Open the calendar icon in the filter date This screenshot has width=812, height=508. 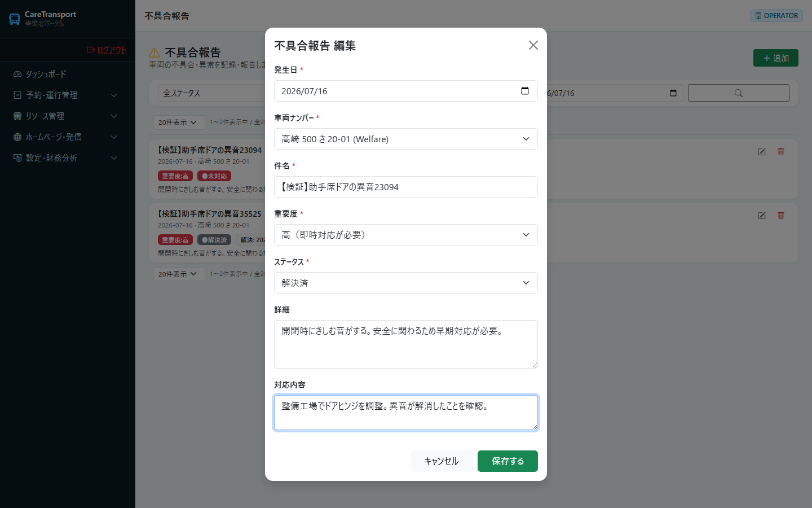(x=673, y=93)
